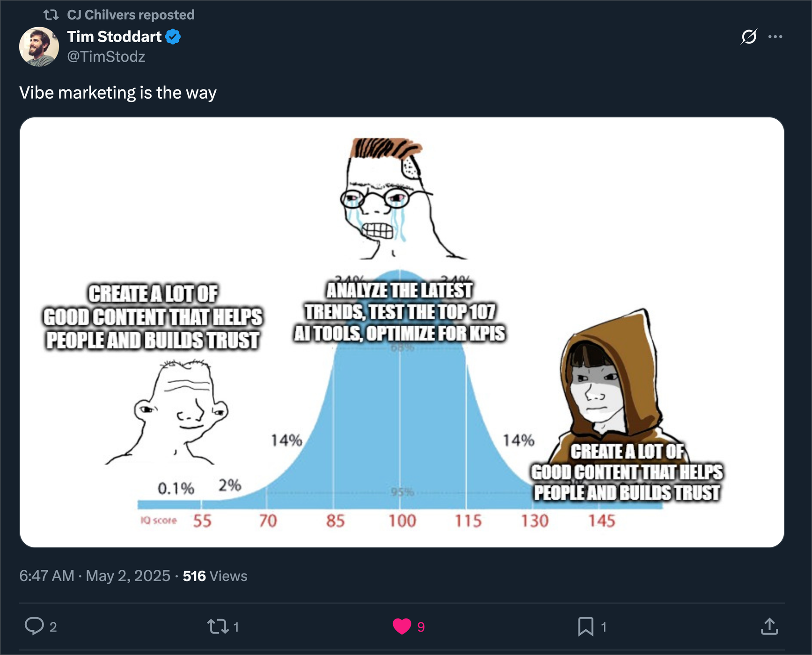Click the 6:47 AM May 2, 2025 timestamp
Image resolution: width=812 pixels, height=655 pixels.
point(95,576)
